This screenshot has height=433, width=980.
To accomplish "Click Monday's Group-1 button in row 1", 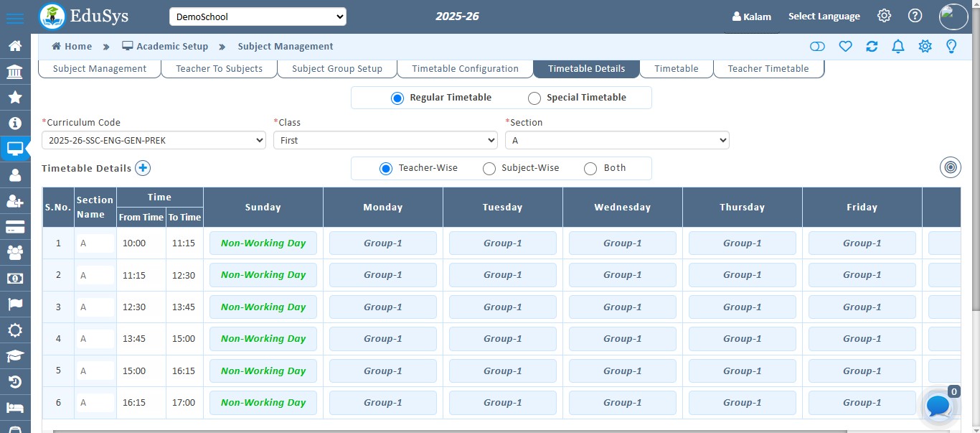I will pyautogui.click(x=382, y=243).
